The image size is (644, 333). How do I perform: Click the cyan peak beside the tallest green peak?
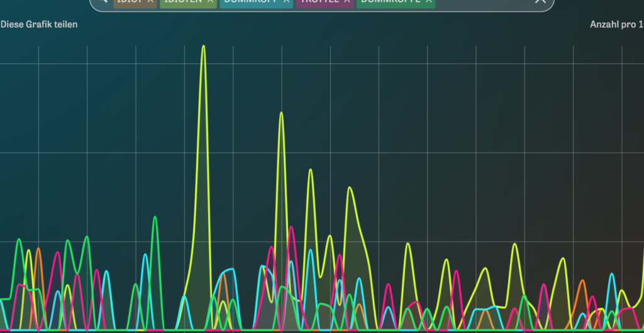click(x=145, y=254)
